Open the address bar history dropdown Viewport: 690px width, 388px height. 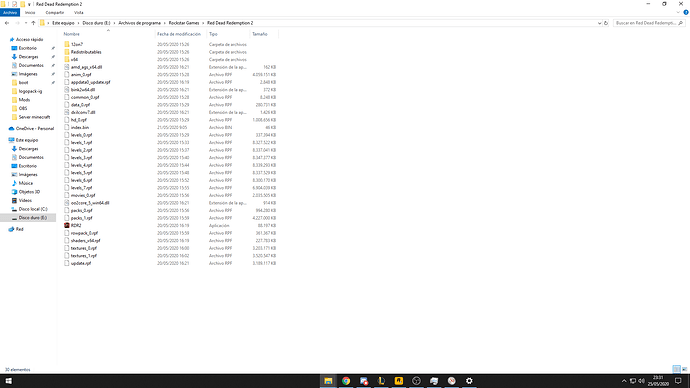click(599, 23)
